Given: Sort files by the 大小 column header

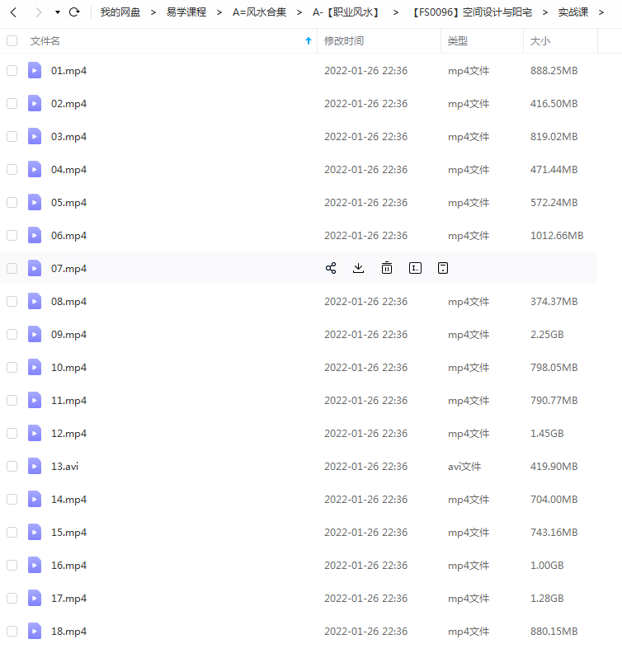Looking at the screenshot, I should pos(540,40).
